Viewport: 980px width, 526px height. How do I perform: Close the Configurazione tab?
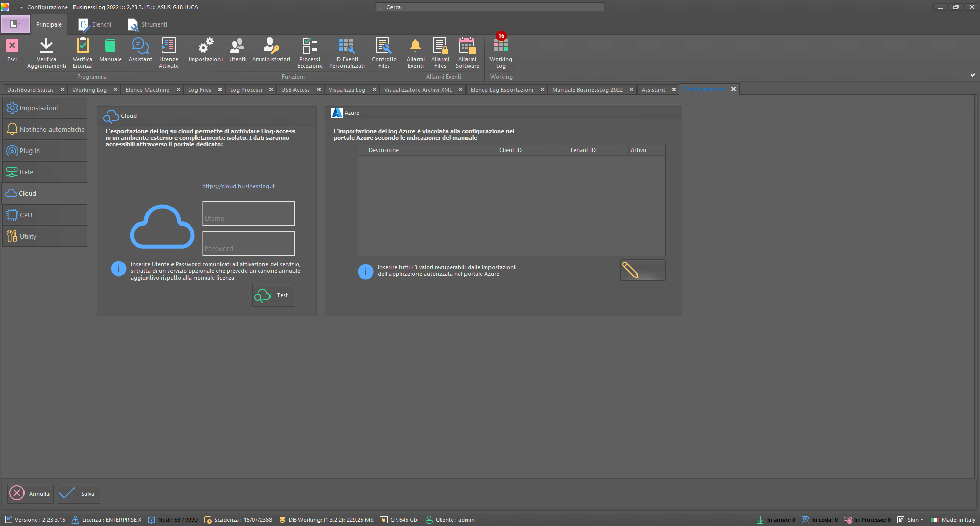tap(733, 89)
